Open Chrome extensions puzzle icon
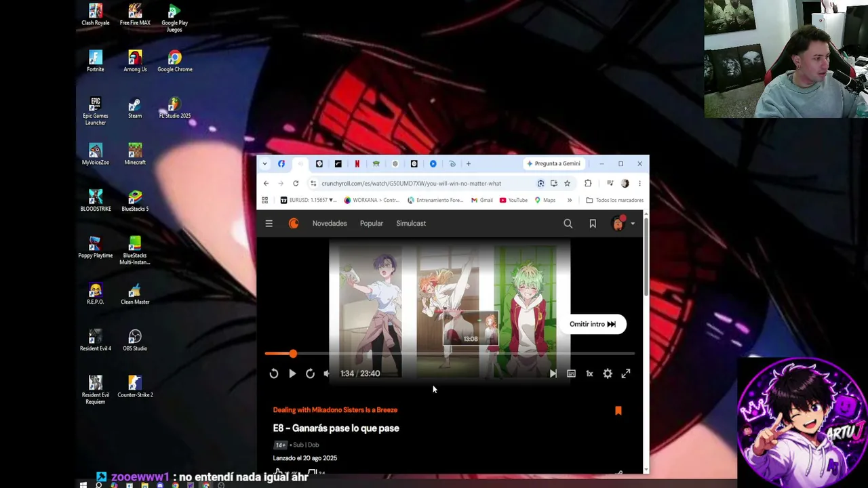This screenshot has height=488, width=868. [588, 183]
